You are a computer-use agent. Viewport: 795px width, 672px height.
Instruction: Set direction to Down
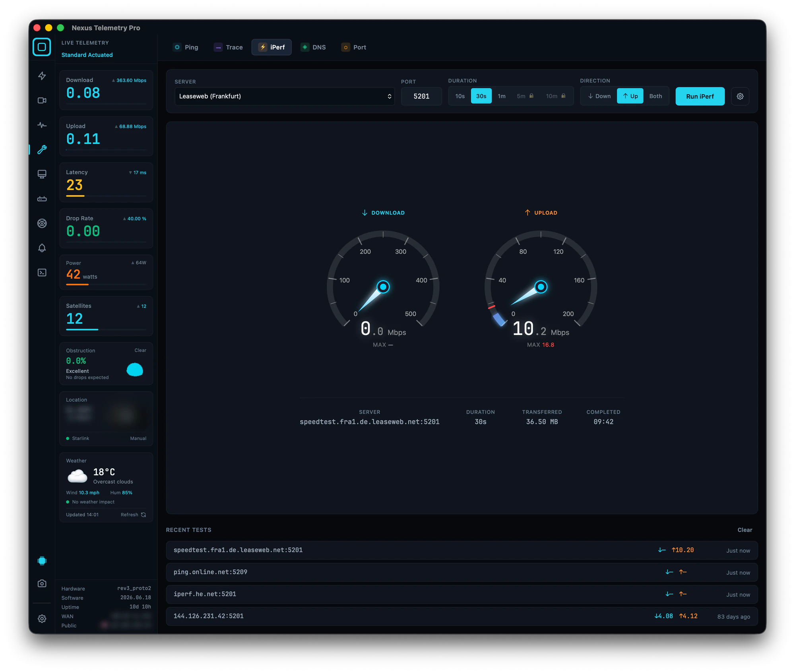[599, 96]
